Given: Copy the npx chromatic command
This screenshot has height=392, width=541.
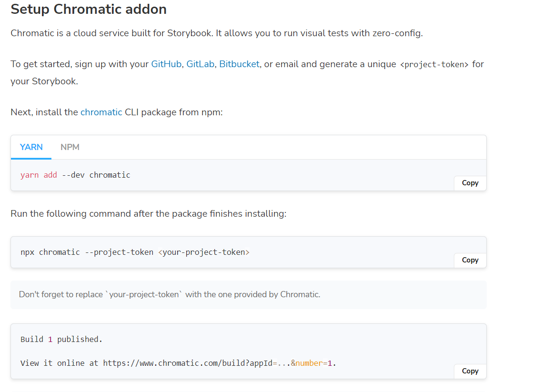Looking at the screenshot, I should (470, 260).
